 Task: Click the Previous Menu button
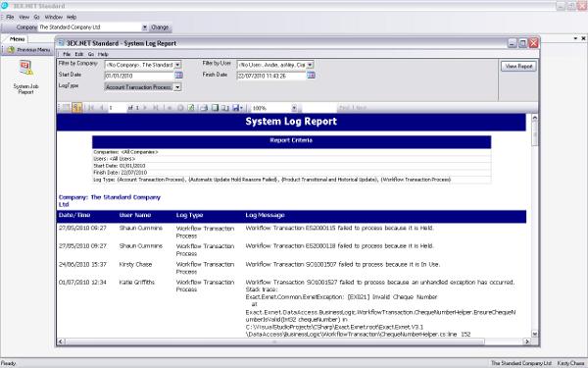(28, 50)
